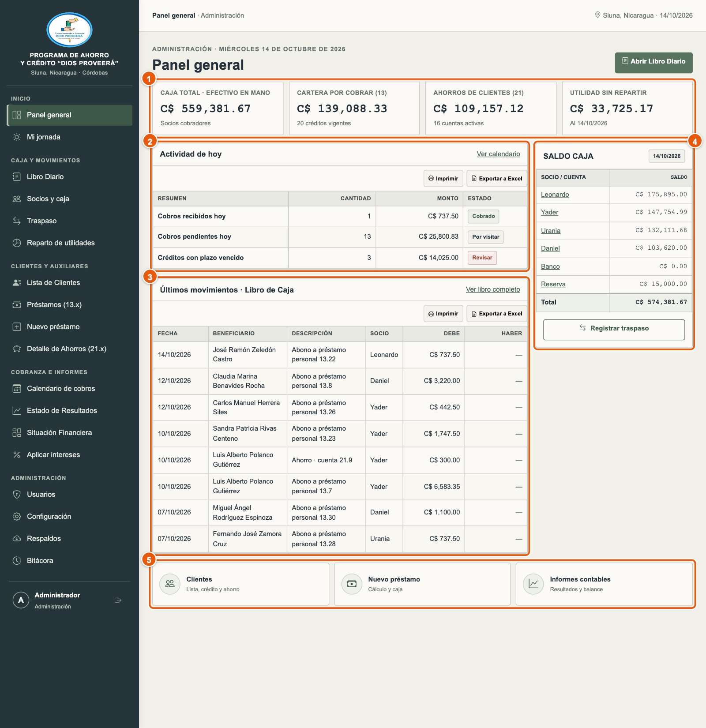Click the Aplicar intereses percent icon

[17, 454]
